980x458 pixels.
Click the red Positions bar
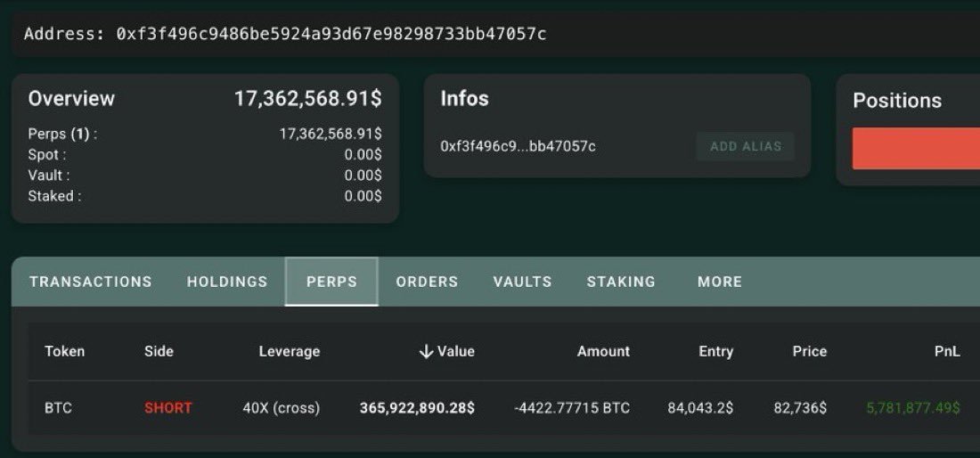tap(916, 148)
